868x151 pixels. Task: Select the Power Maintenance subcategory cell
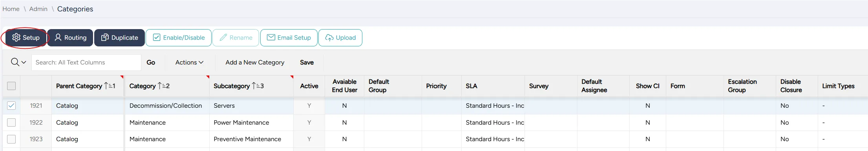251,122
